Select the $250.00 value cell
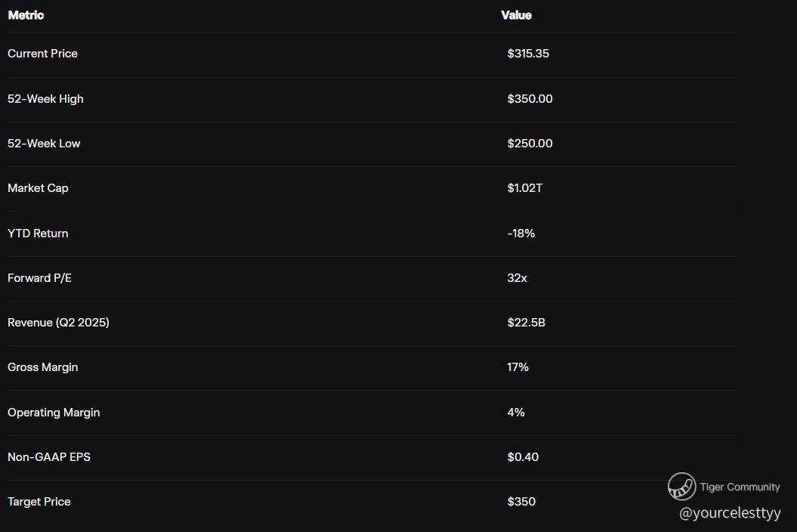 pyautogui.click(x=530, y=144)
